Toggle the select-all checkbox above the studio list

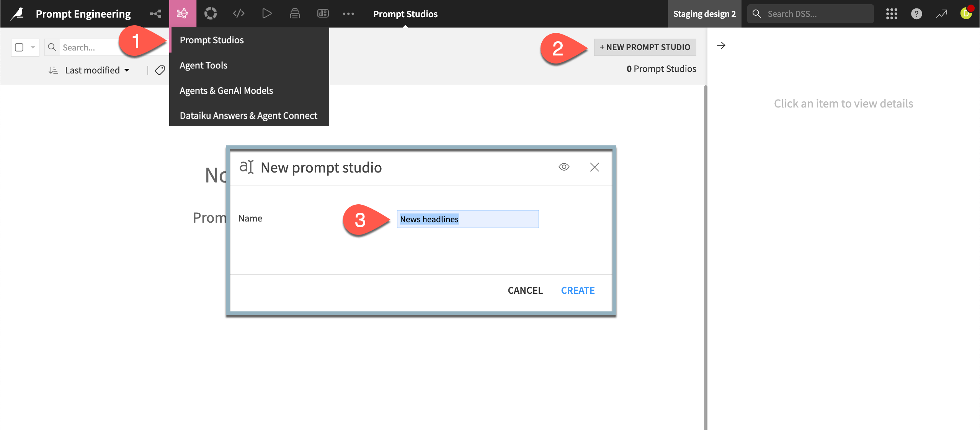(19, 47)
